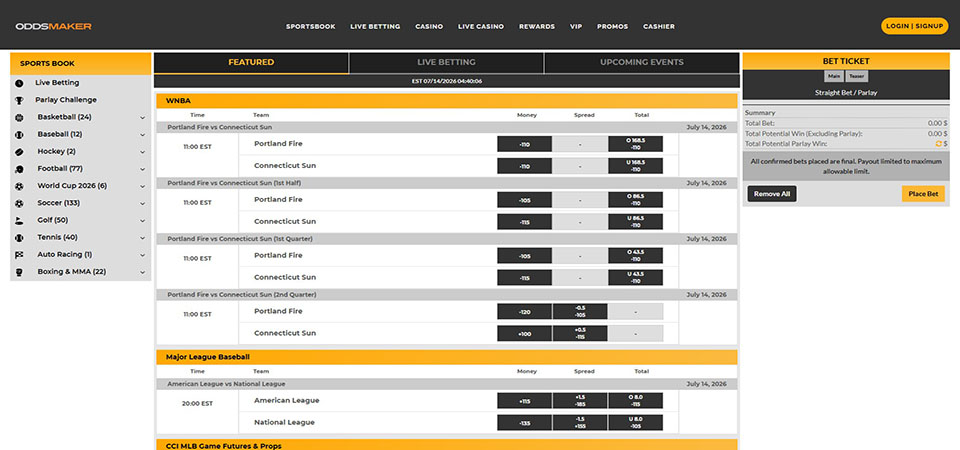The width and height of the screenshot is (960, 450).
Task: Click the Login | Signup button
Action: (x=914, y=26)
